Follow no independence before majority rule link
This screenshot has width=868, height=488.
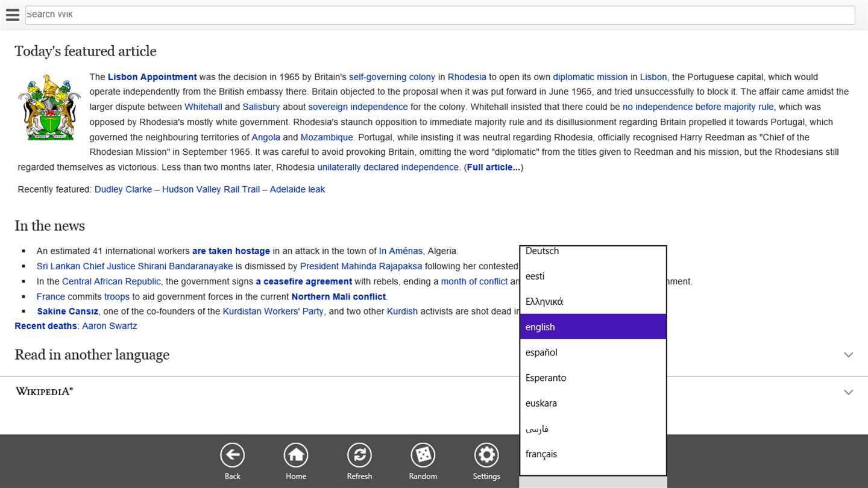coord(699,107)
